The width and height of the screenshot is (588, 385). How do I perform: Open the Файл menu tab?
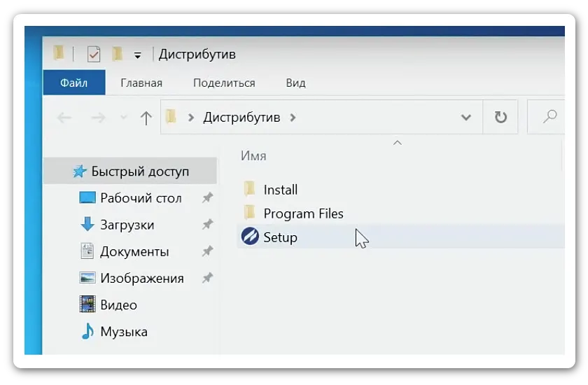[x=74, y=83]
